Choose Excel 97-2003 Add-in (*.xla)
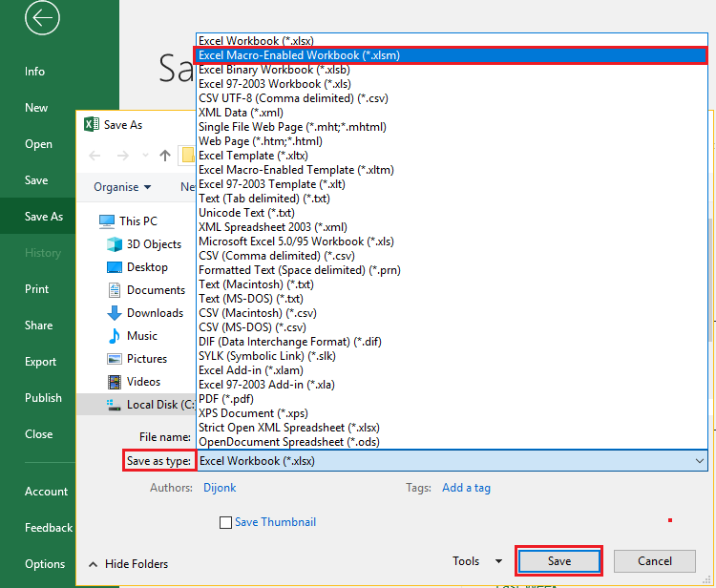716x588 pixels. coord(453,385)
